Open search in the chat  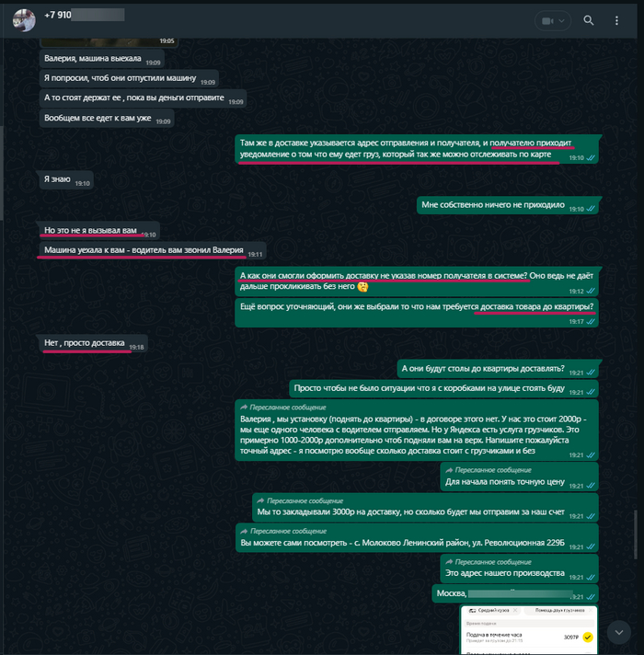pyautogui.click(x=588, y=20)
